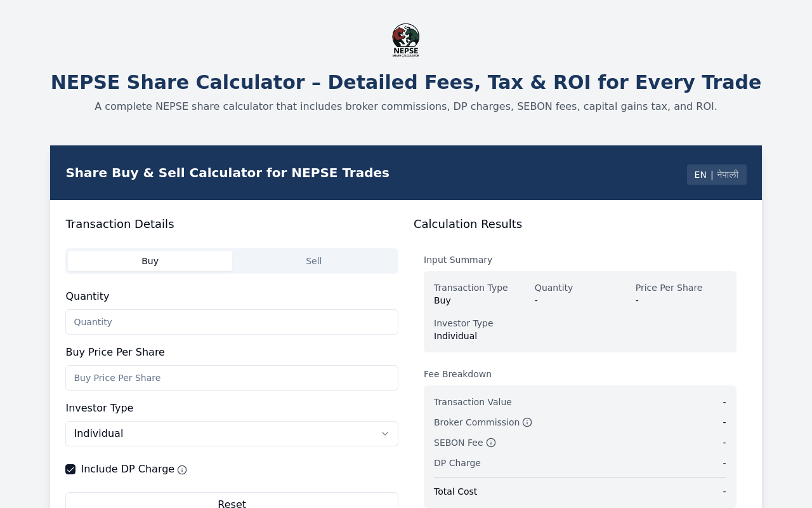The width and height of the screenshot is (812, 508).
Task: Click the Quantity label in Input Summary
Action: click(554, 288)
